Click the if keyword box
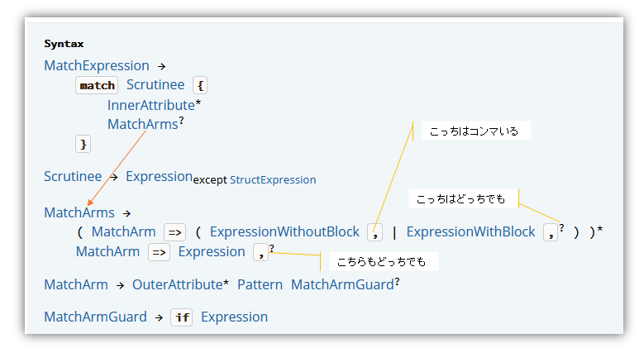Screen dimensions: 644x348 (x=182, y=317)
